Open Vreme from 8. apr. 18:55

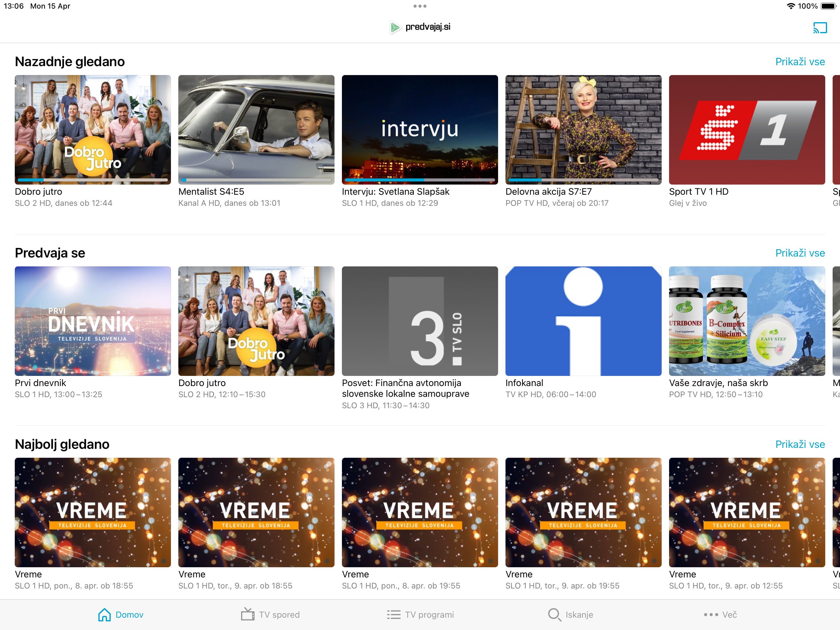click(x=93, y=512)
